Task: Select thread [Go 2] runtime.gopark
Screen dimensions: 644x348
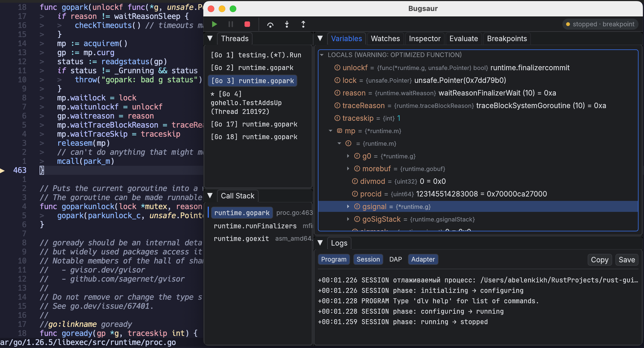Action: pyautogui.click(x=252, y=68)
